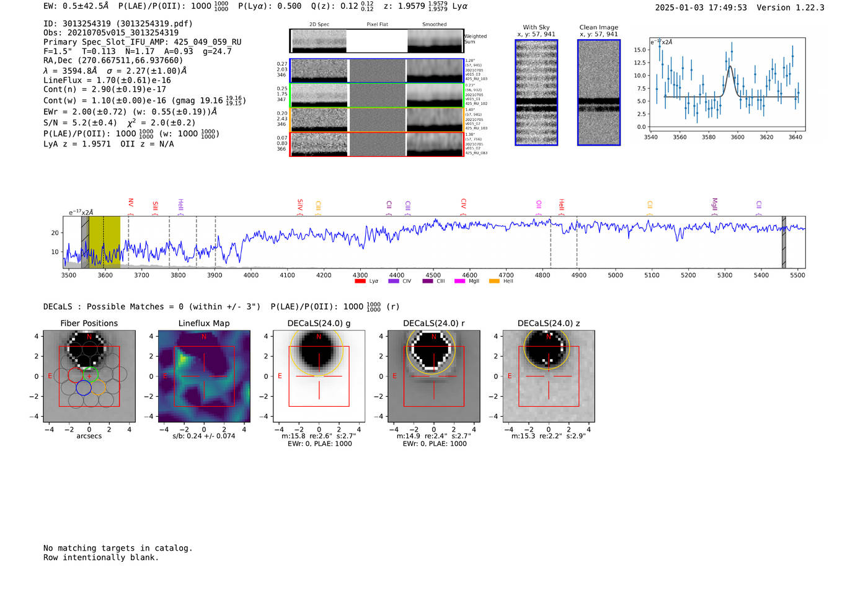Click the 'EW: 0.5±42.5Å' header value
Image resolution: width=868 pixels, height=591 pixels.
[x=76, y=6]
